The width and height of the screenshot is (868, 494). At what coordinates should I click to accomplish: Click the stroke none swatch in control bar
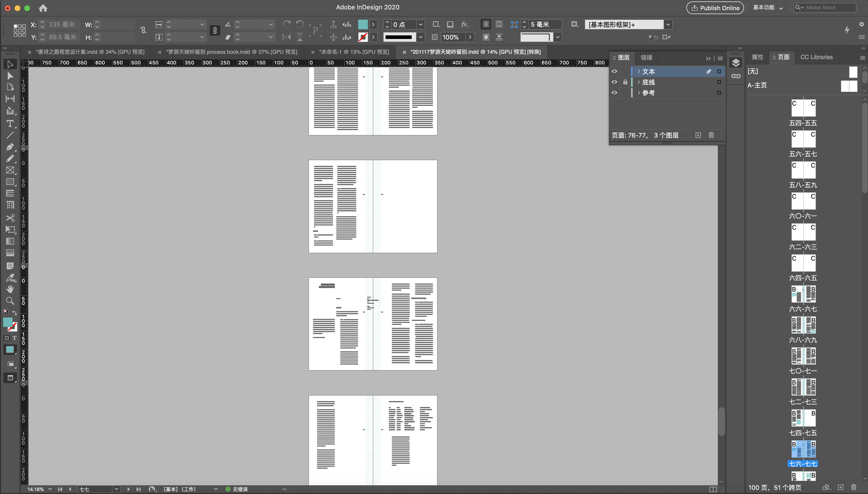click(x=363, y=37)
